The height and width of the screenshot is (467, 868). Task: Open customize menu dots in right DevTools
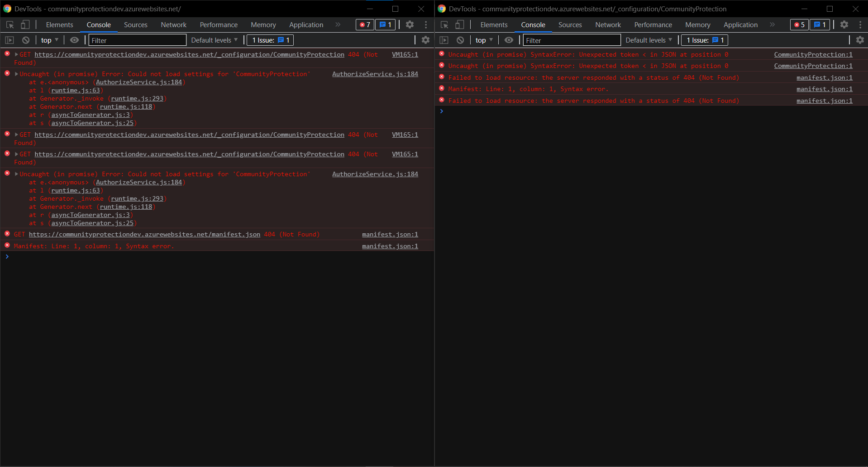(x=860, y=25)
